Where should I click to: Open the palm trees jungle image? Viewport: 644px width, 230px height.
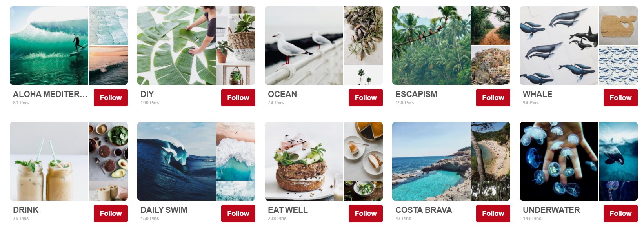point(431,46)
